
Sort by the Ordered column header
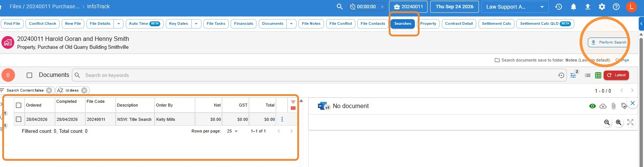tap(34, 105)
